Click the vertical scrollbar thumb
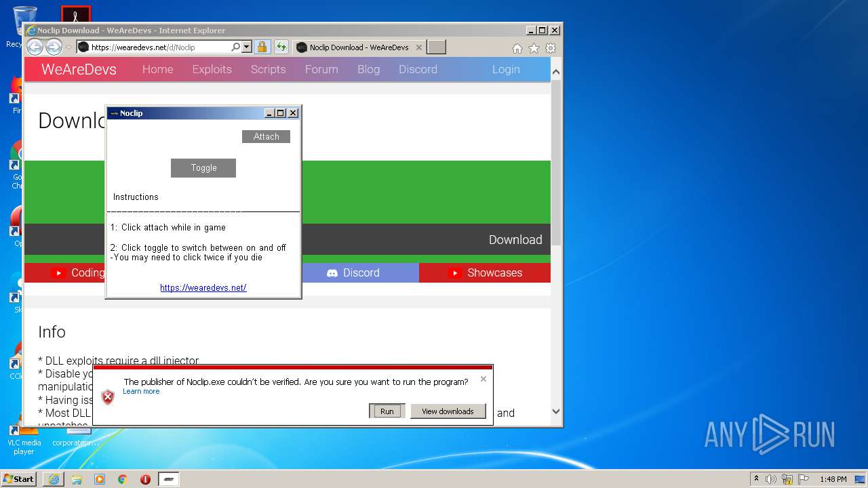 tap(556, 163)
